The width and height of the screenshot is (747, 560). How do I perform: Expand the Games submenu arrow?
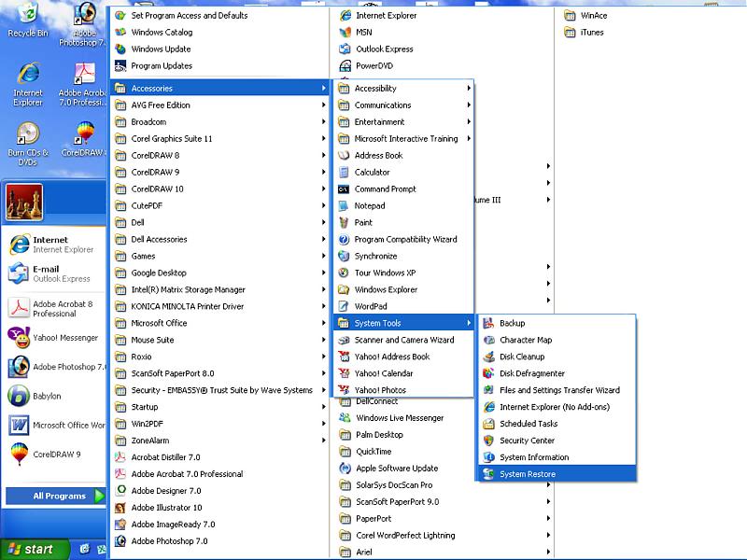click(x=323, y=256)
